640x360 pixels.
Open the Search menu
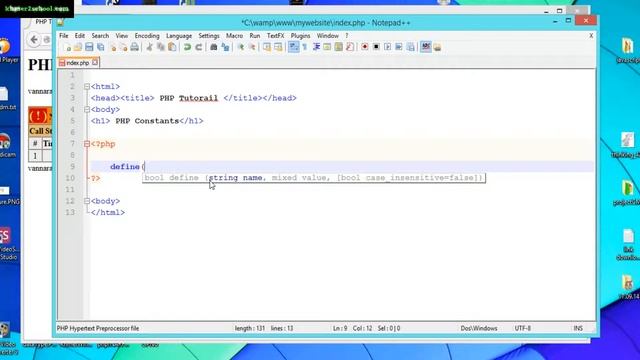click(100, 36)
